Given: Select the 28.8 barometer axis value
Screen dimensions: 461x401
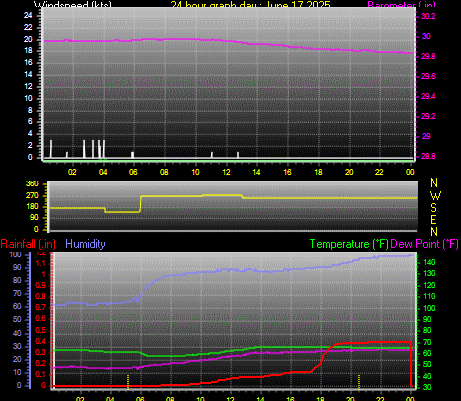Looking at the screenshot, I should click(428, 156).
